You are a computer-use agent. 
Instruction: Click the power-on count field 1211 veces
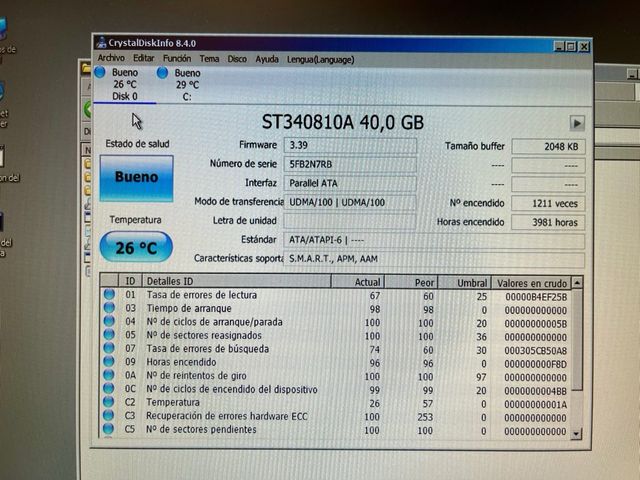point(548,203)
